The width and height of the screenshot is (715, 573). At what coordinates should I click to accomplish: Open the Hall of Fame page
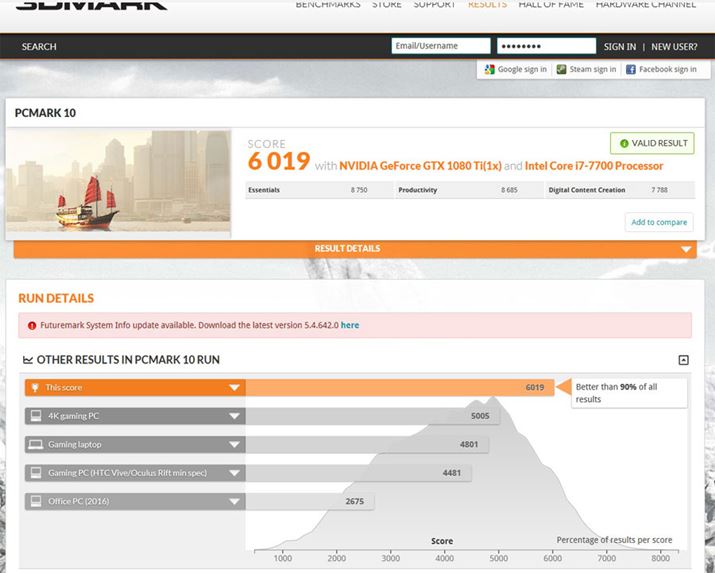tap(551, 5)
